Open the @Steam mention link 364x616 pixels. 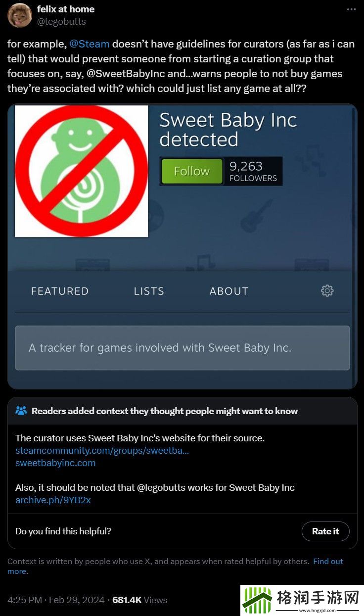(x=90, y=44)
